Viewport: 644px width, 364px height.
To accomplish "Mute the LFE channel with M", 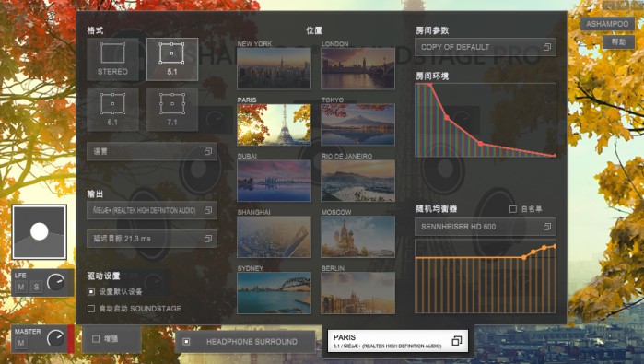I will 21,287.
